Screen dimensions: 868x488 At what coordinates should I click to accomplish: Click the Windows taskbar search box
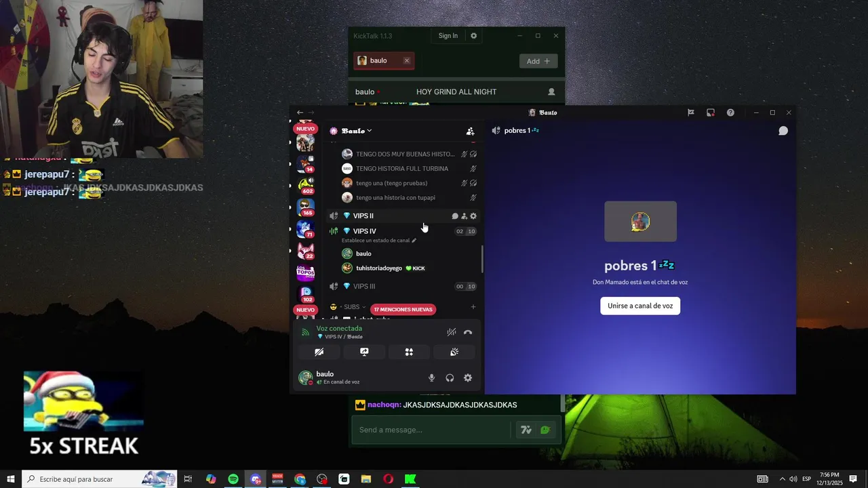(100, 479)
